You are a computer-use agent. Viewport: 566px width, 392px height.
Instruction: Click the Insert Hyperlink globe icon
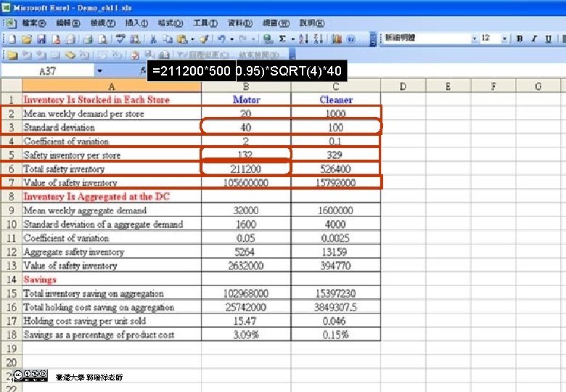[x=268, y=39]
